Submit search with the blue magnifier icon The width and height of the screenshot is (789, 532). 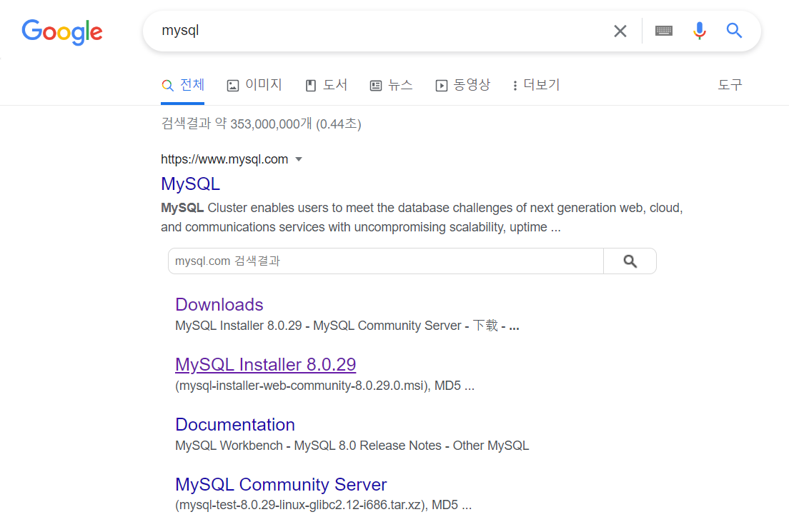(x=734, y=31)
